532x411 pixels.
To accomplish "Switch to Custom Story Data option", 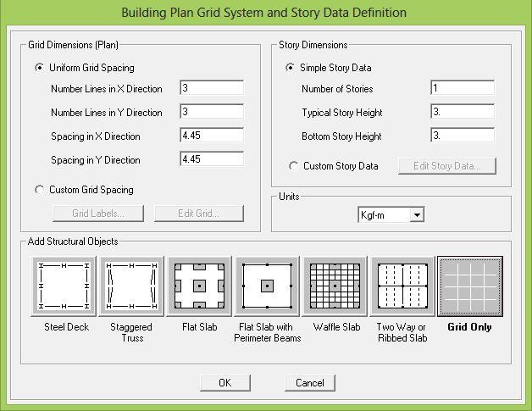I will (293, 166).
